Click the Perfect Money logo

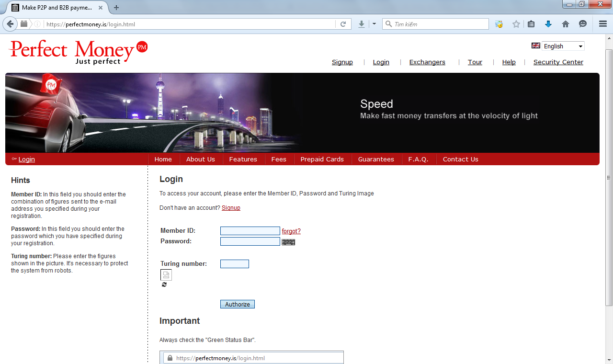point(78,52)
